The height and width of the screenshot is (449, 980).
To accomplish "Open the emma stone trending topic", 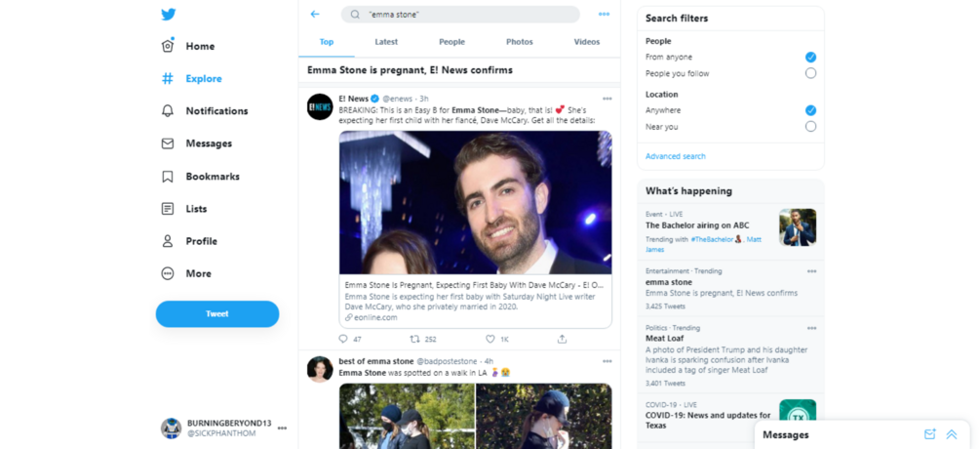I will click(x=668, y=282).
